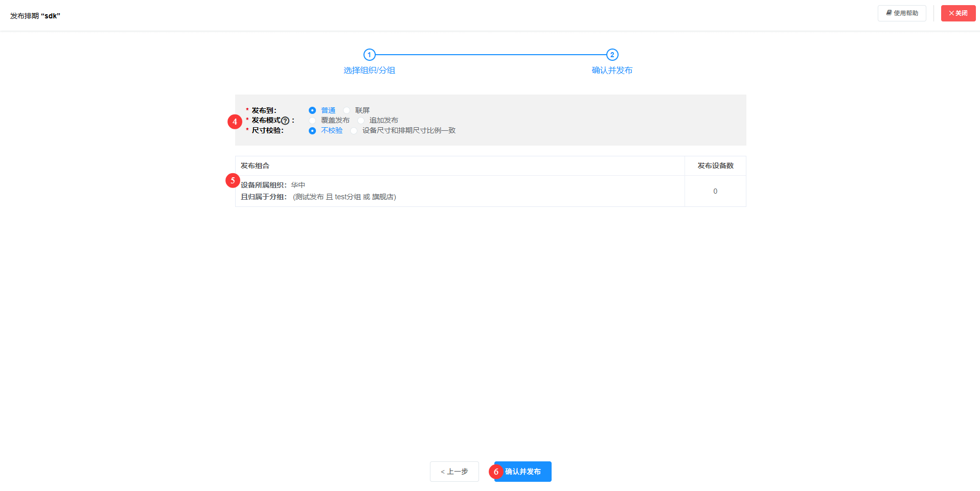Click the step 2 circle icon

(x=612, y=55)
